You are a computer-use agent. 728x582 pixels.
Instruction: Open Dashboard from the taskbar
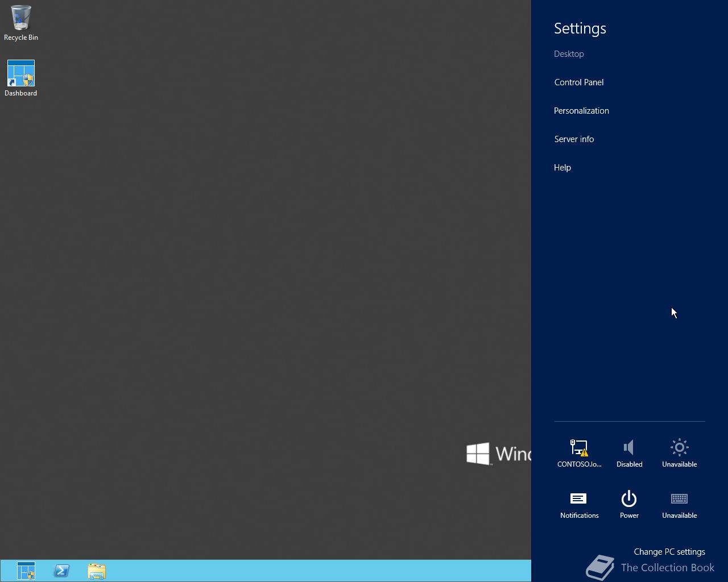tap(26, 571)
